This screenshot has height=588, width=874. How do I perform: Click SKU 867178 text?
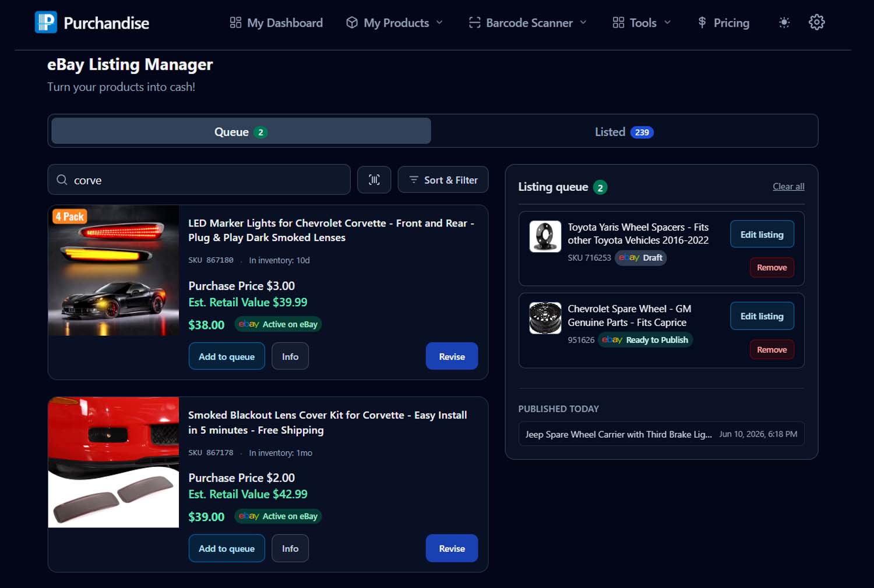tap(211, 452)
